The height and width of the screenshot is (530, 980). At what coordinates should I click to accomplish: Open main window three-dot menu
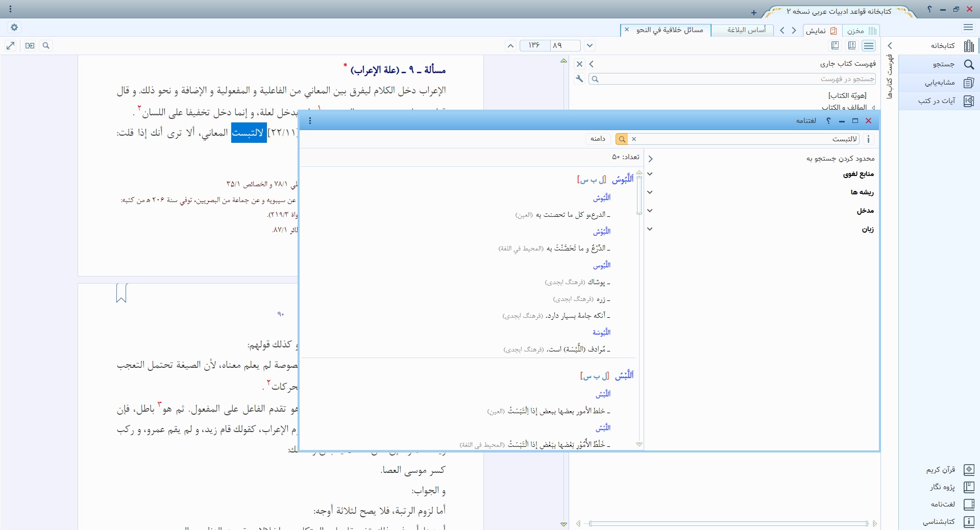pos(11,9)
